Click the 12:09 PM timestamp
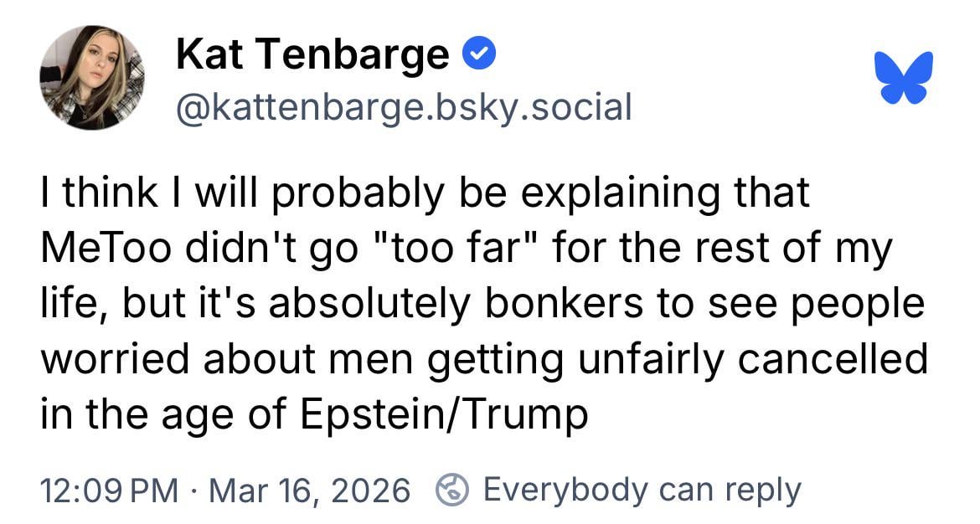 pyautogui.click(x=109, y=490)
